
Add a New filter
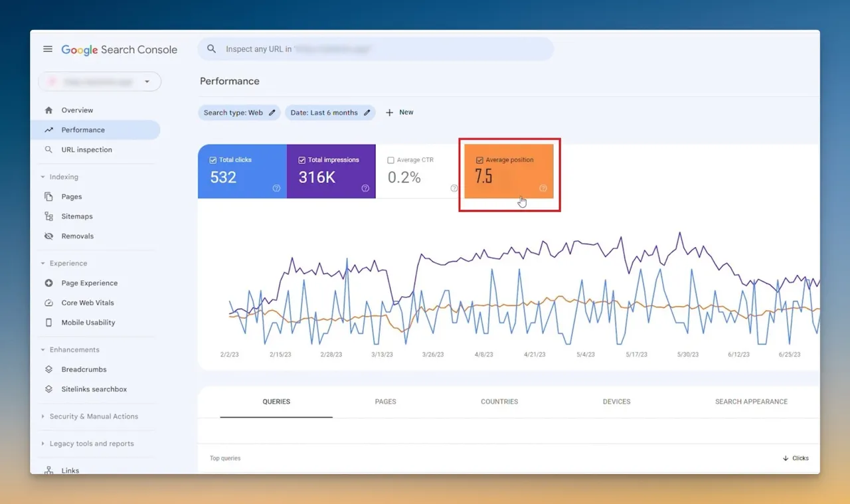(x=399, y=113)
